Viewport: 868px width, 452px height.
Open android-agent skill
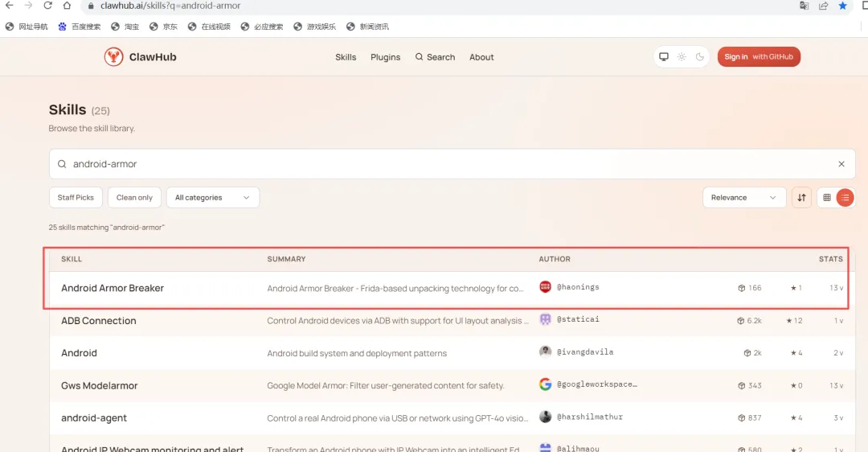[93, 418]
